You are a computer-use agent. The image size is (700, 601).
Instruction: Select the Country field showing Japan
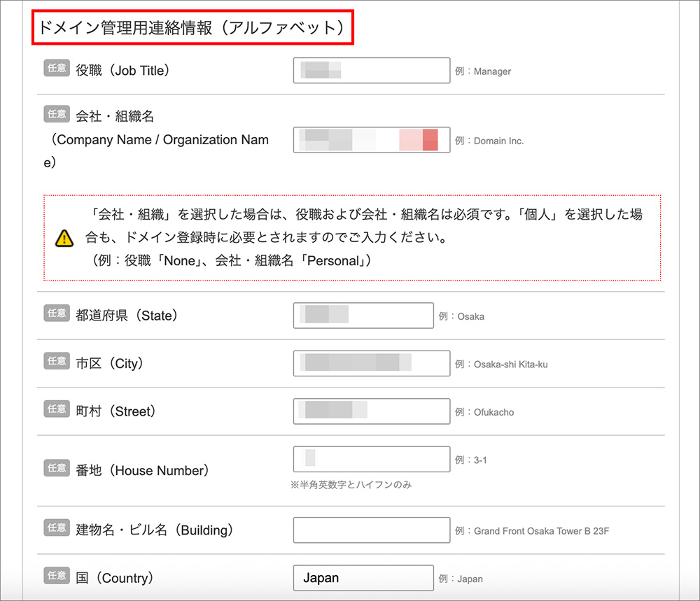pos(363,577)
